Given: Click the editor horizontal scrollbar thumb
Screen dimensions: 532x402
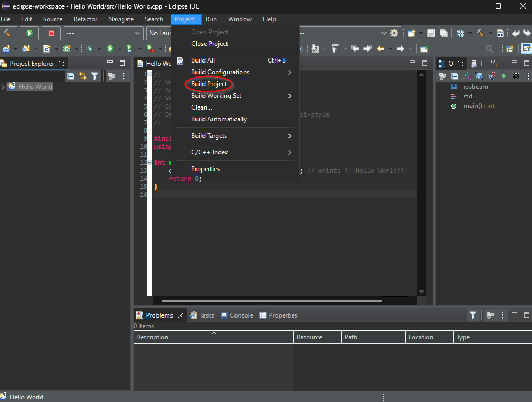Looking at the screenshot, I should click(272, 301).
